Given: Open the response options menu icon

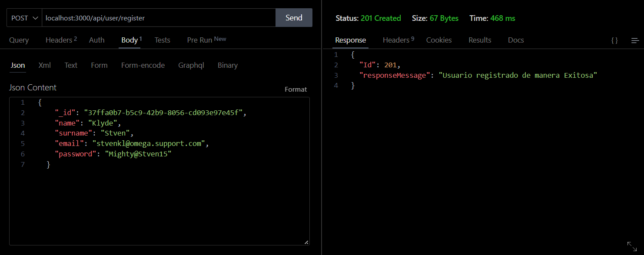Looking at the screenshot, I should pyautogui.click(x=635, y=40).
